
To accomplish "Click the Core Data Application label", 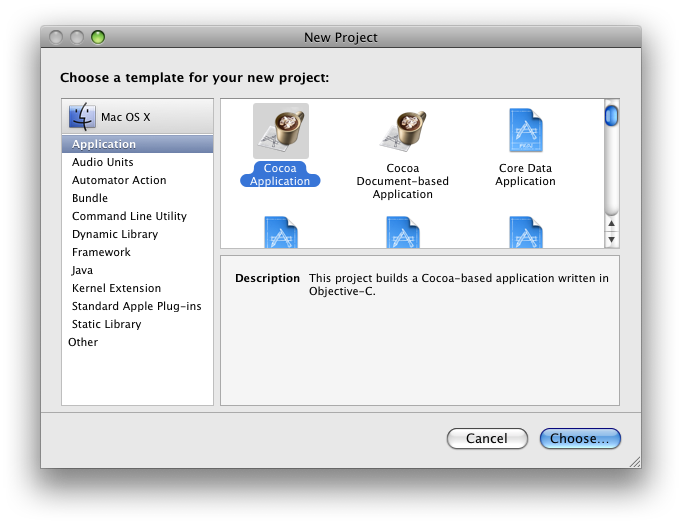I will (x=525, y=174).
